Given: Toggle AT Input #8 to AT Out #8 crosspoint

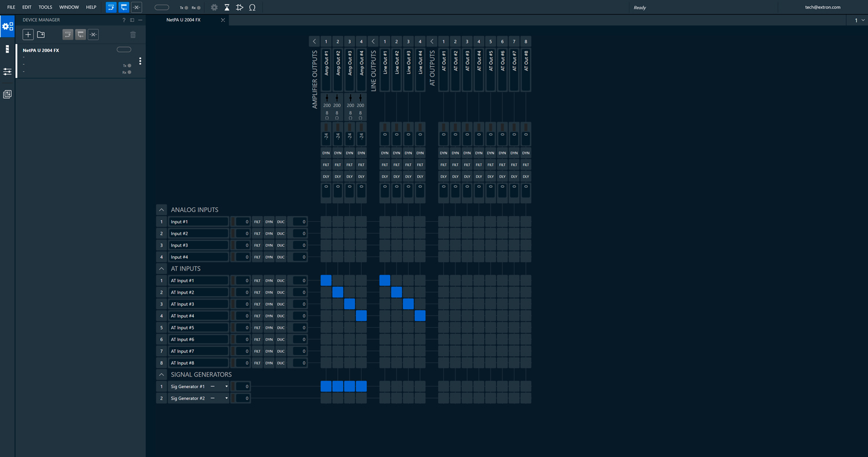Looking at the screenshot, I should coord(525,363).
